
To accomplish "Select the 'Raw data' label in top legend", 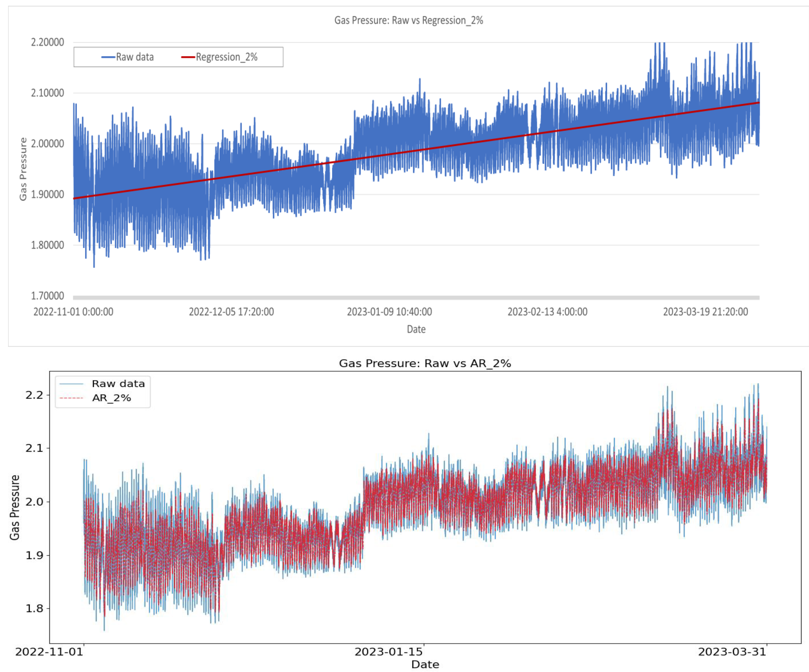I will (135, 57).
